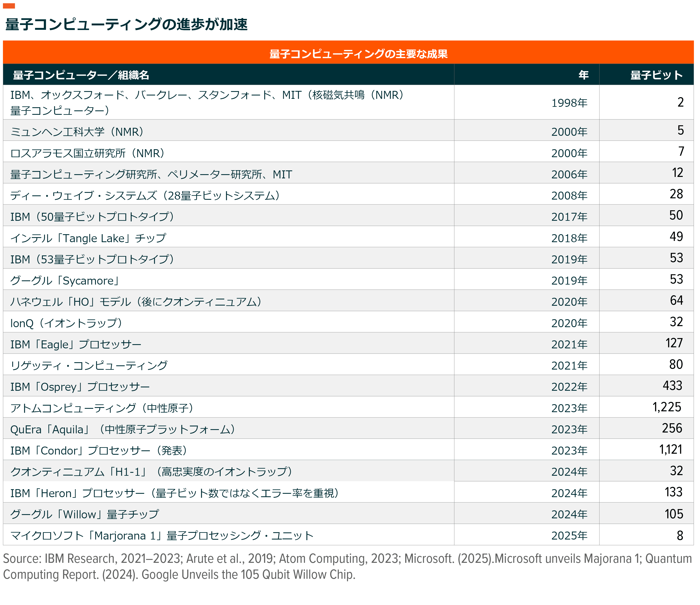Viewport: 700px width, 605px height.
Task: Click the orange banner 量子コンピューティングの主要な成果
Action: tap(348, 52)
